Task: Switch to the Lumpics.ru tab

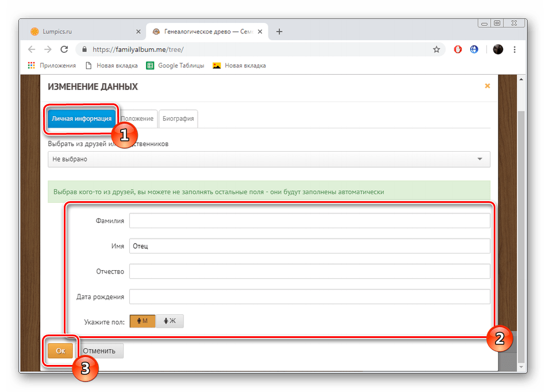Action: [85, 32]
